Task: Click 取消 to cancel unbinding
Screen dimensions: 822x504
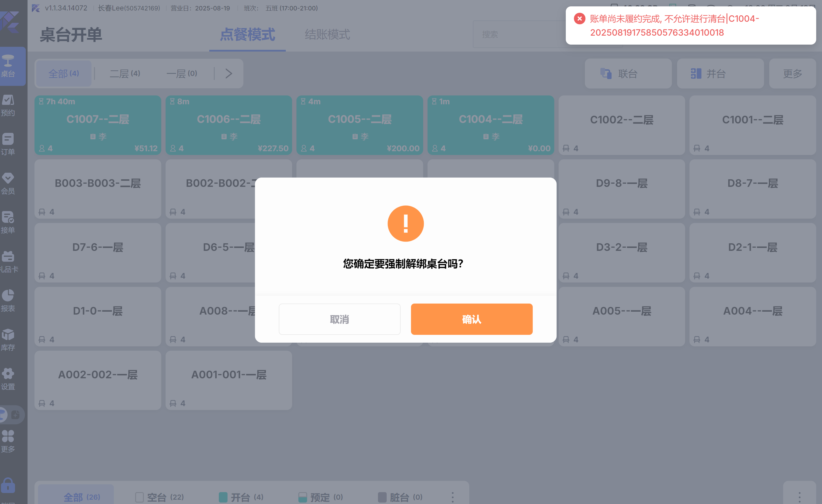Action: (339, 319)
